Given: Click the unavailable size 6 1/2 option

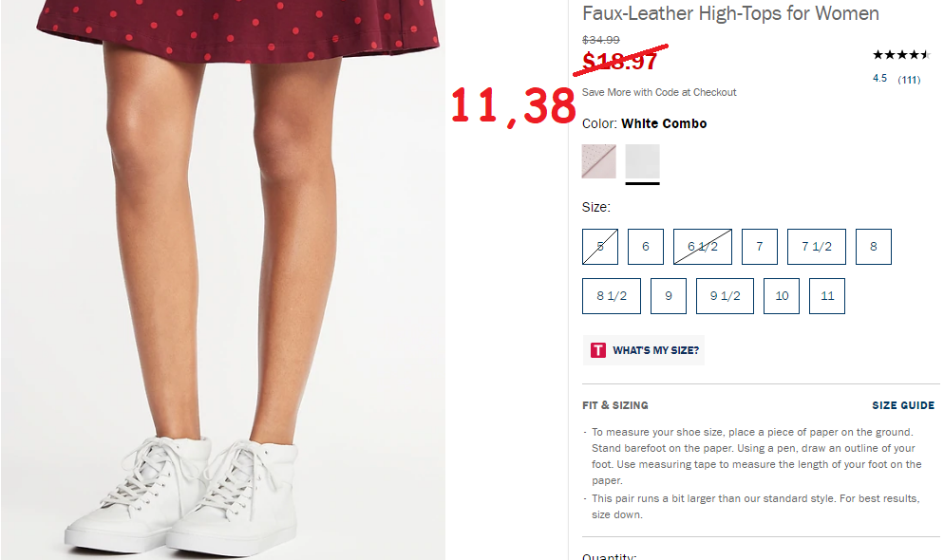Looking at the screenshot, I should [x=703, y=247].
